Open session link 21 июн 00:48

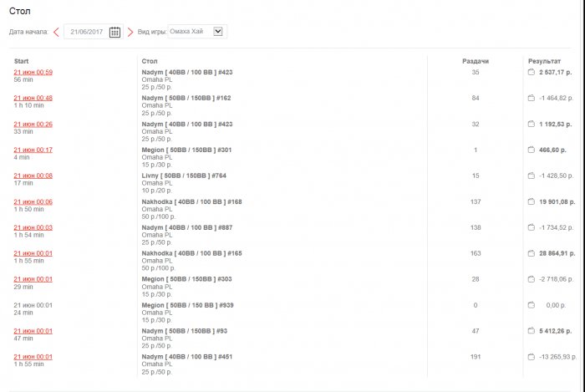coord(33,98)
